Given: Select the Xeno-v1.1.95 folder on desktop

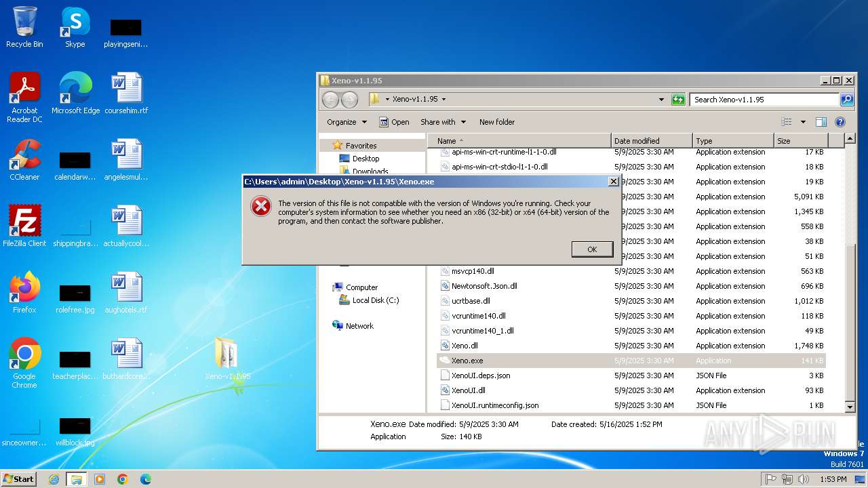Looking at the screenshot, I should (228, 359).
